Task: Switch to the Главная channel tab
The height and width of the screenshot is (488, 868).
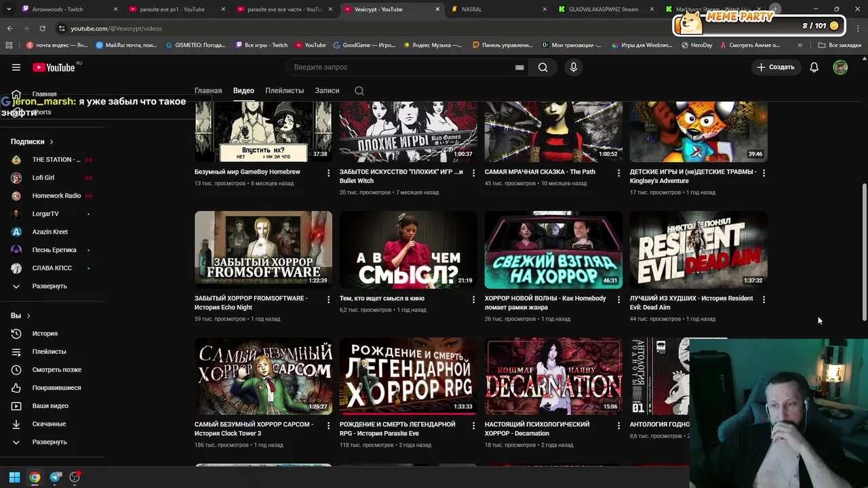Action: click(x=208, y=91)
